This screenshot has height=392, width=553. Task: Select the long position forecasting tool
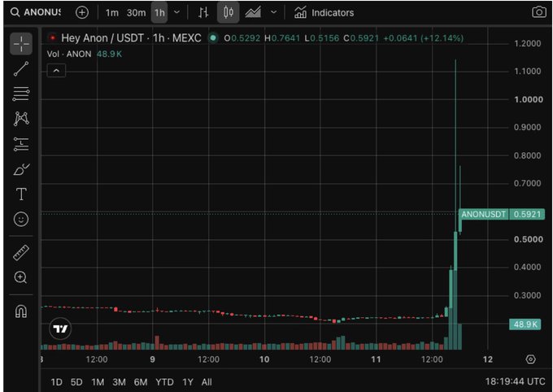pyautogui.click(x=21, y=144)
